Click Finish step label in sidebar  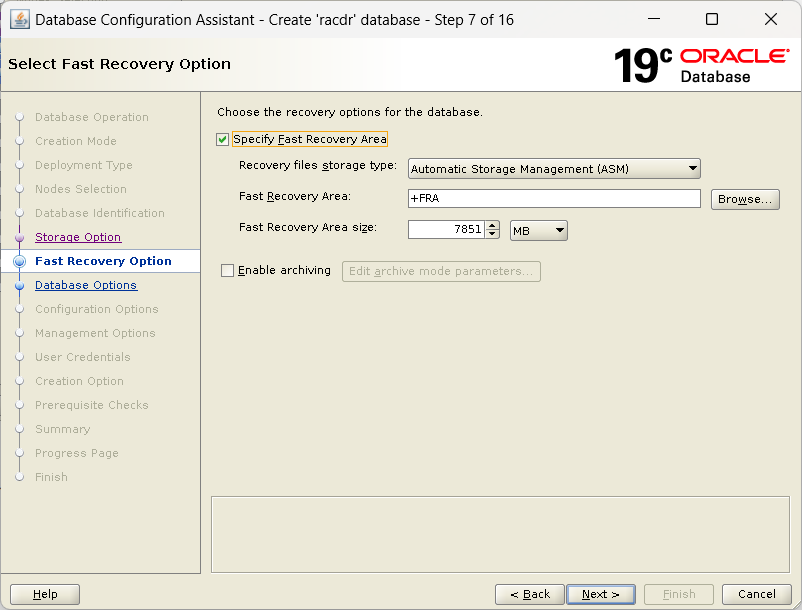[51, 478]
